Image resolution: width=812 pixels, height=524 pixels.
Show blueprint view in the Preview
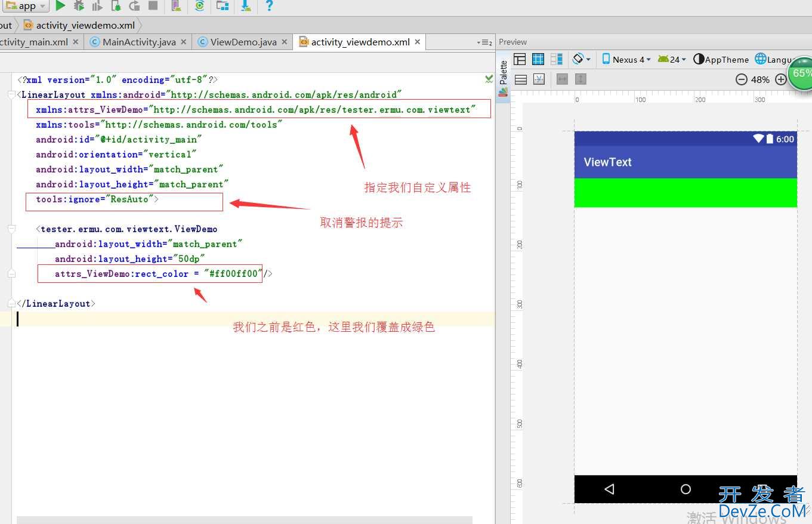point(538,59)
